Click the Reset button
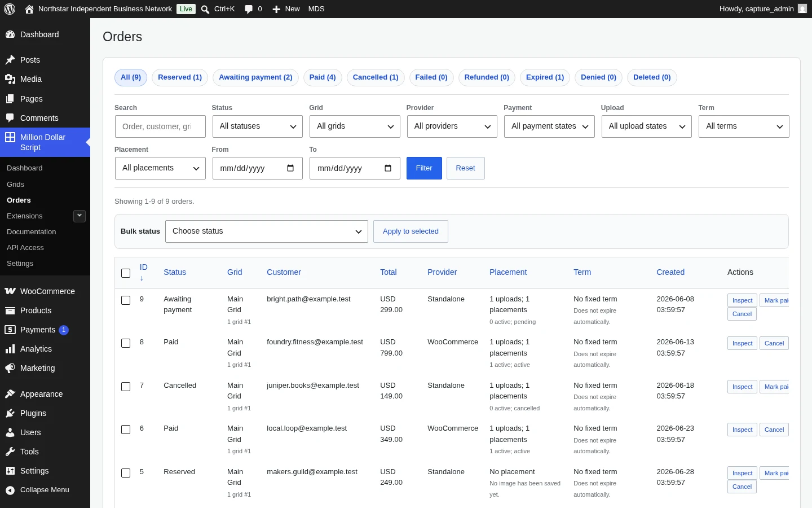This screenshot has width=812, height=508. pos(466,168)
